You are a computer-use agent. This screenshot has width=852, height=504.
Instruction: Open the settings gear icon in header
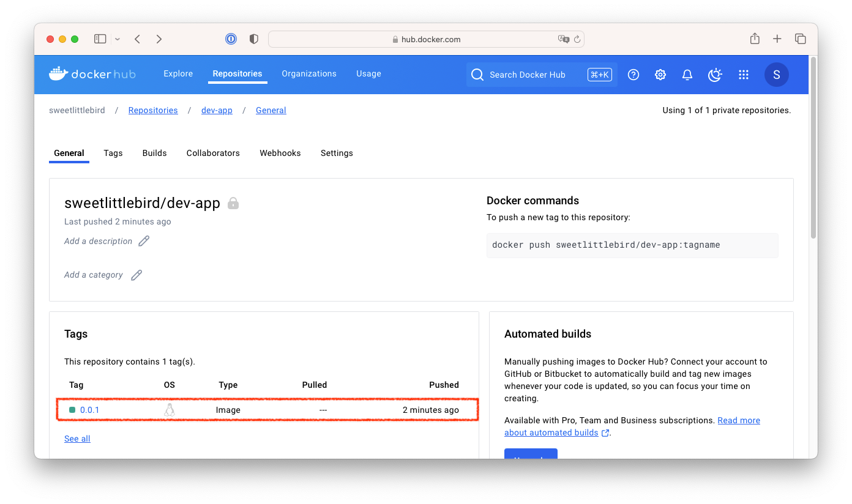[x=660, y=75]
